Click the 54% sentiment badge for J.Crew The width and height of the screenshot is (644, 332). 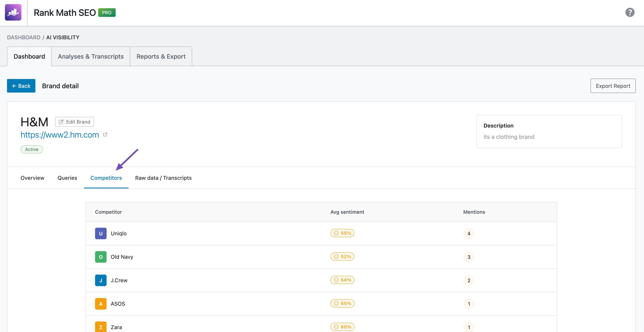pyautogui.click(x=342, y=280)
